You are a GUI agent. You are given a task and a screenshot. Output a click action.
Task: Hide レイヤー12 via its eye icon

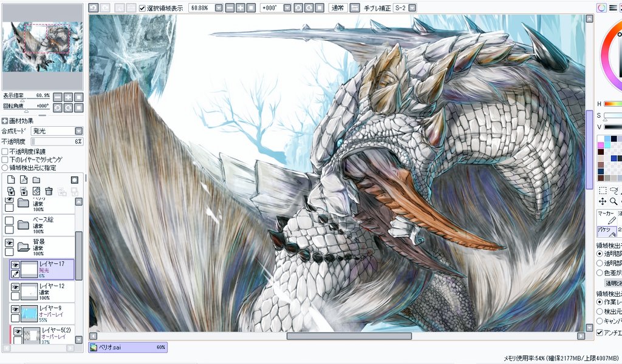tap(15, 287)
